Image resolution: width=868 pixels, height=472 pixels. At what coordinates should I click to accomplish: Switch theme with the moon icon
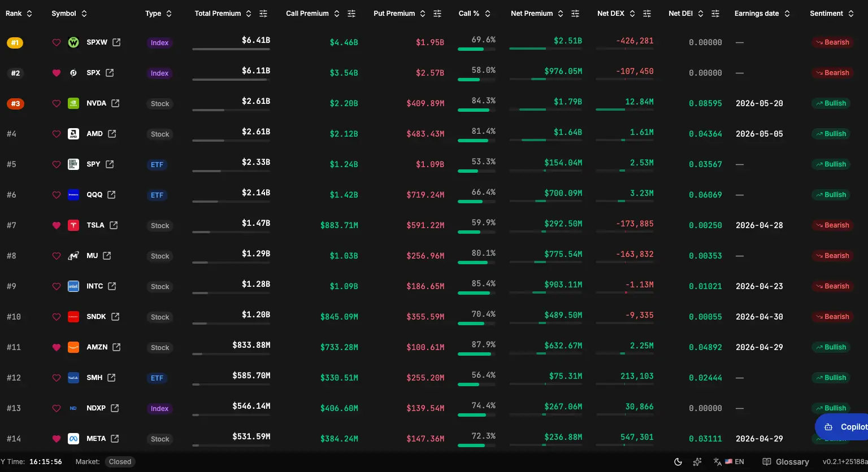pos(679,462)
